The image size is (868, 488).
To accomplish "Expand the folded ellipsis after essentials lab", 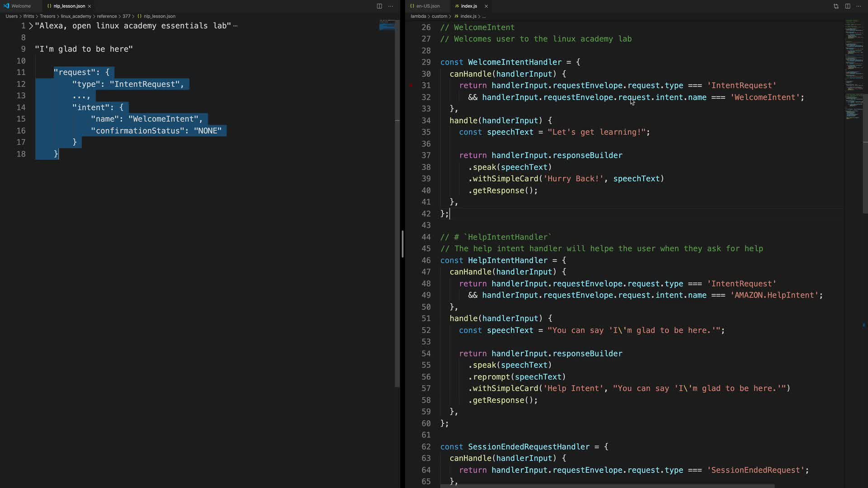I will 235,26.
